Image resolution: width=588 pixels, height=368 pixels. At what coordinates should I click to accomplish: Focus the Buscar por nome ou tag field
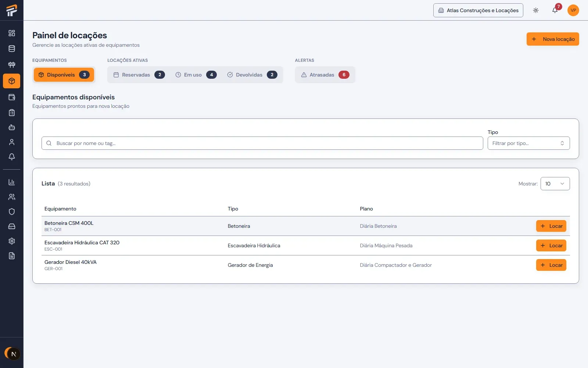coord(262,143)
